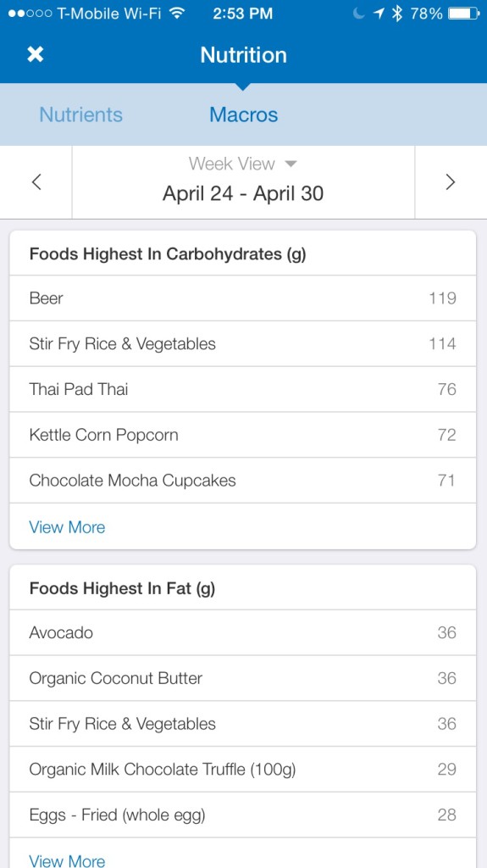Open the April 24 - April 30 date range
The width and height of the screenshot is (487, 868).
(x=243, y=194)
